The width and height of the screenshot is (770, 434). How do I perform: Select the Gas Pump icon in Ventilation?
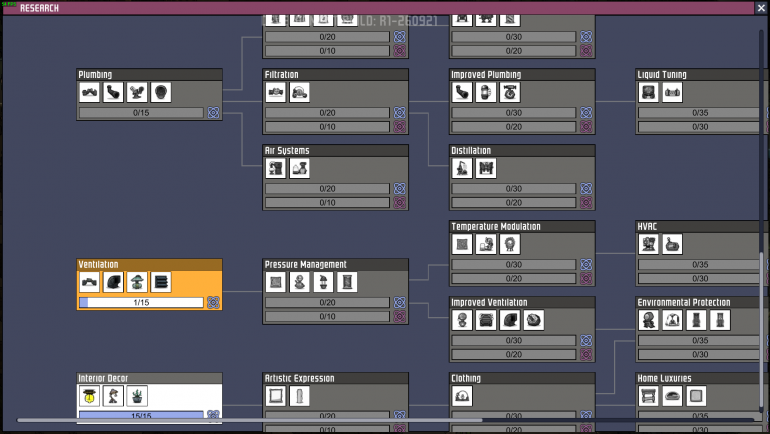[x=137, y=282]
